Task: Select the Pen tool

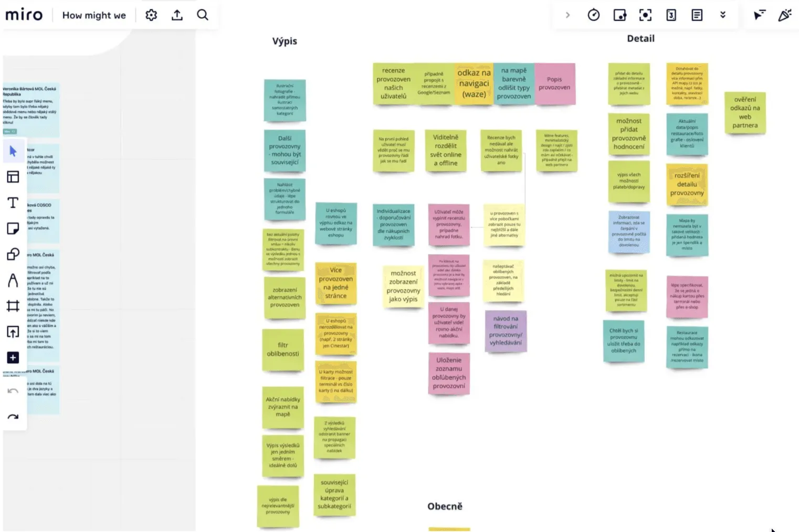Action: click(13, 280)
